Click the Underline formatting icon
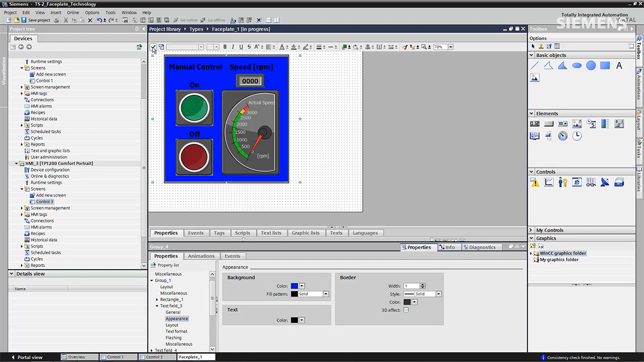644x362 pixels. pyautogui.click(x=241, y=47)
